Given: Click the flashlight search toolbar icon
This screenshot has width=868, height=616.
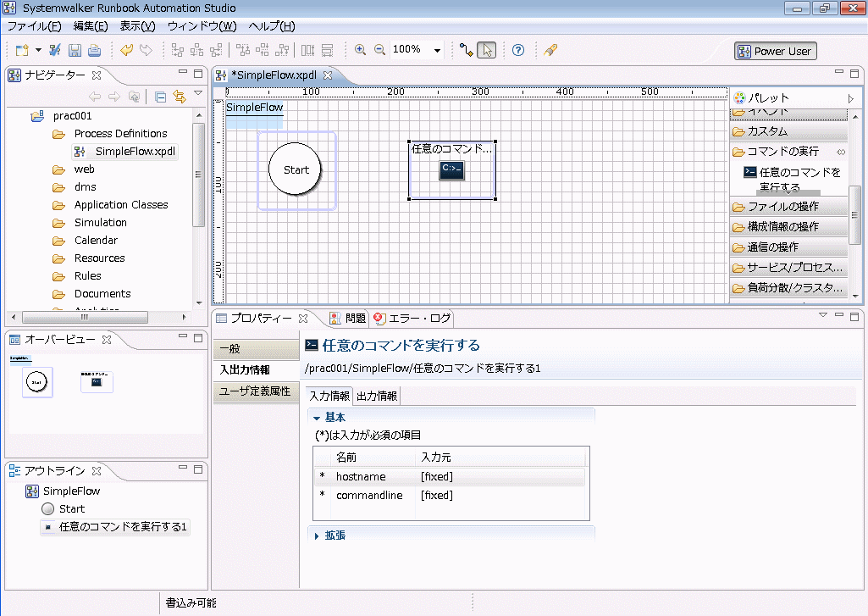Looking at the screenshot, I should coord(550,50).
